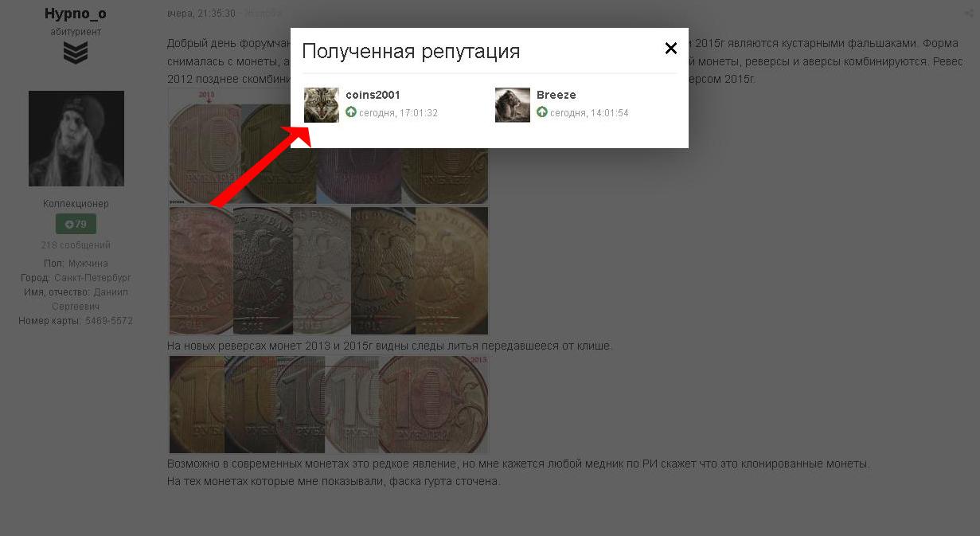Click the сегодня, 17:01:32 timestamp

pos(398,113)
